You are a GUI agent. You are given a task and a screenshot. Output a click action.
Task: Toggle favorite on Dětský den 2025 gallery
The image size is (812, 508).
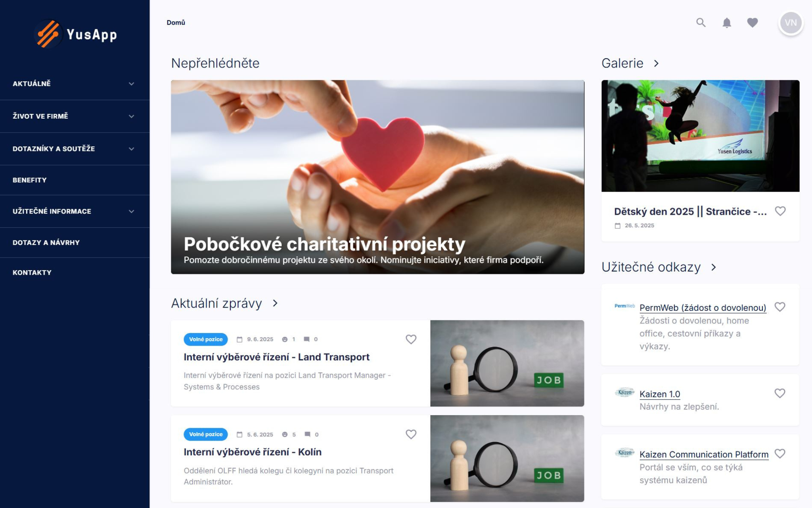pyautogui.click(x=780, y=211)
